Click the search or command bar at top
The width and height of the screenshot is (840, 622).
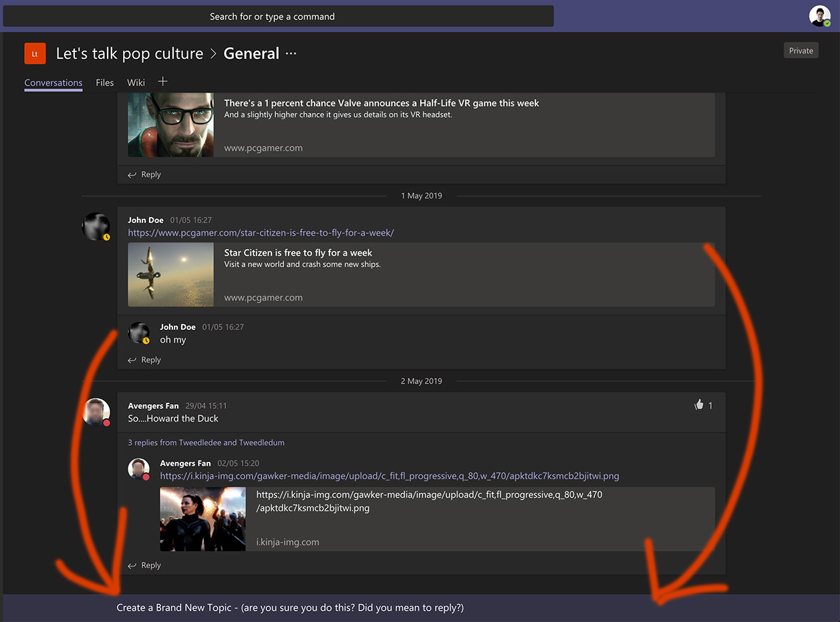(272, 16)
